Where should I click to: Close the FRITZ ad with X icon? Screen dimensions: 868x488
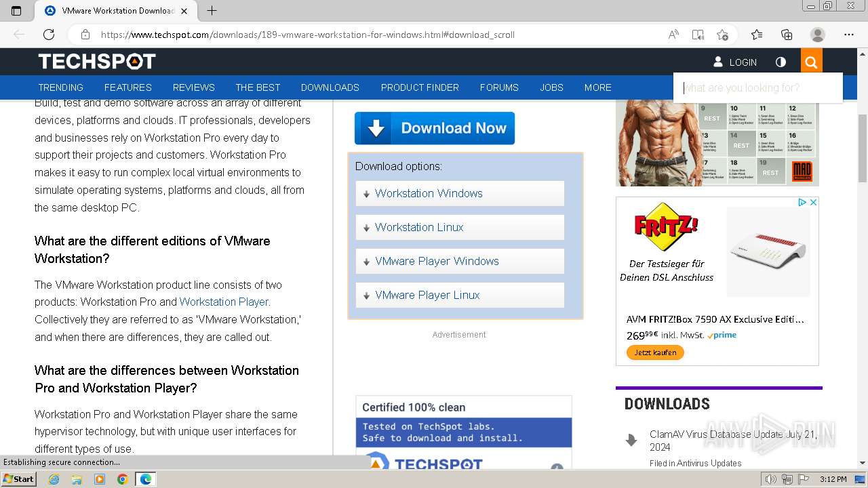point(813,202)
